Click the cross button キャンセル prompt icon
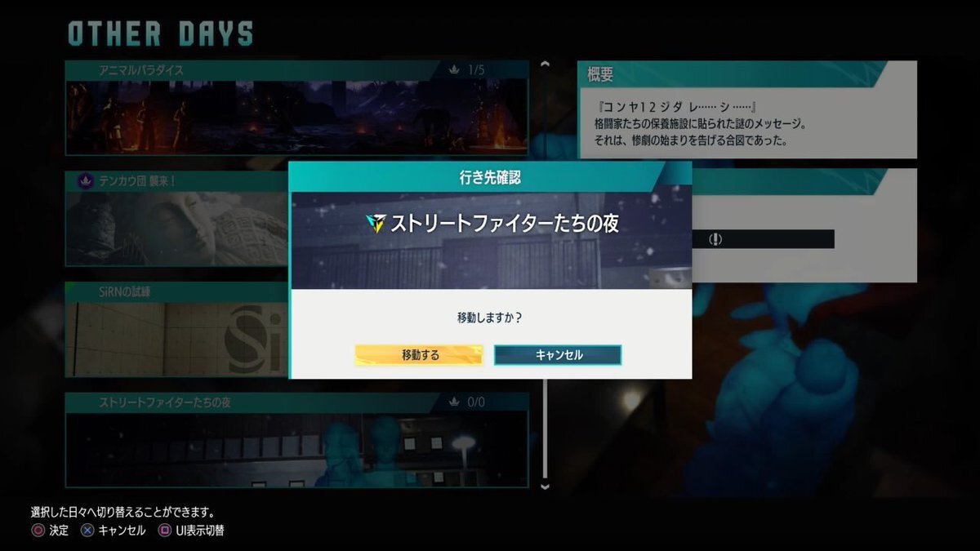Screen dimensions: 980x551 click(87, 531)
